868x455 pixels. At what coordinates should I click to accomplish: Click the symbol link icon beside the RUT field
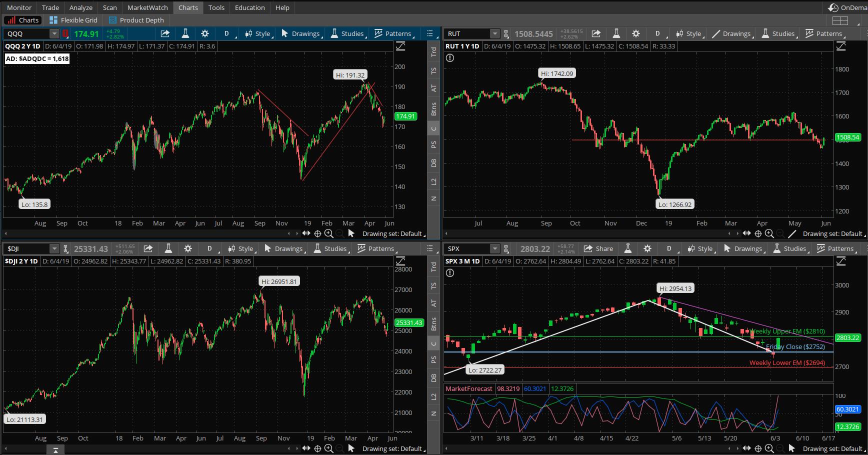tap(506, 33)
